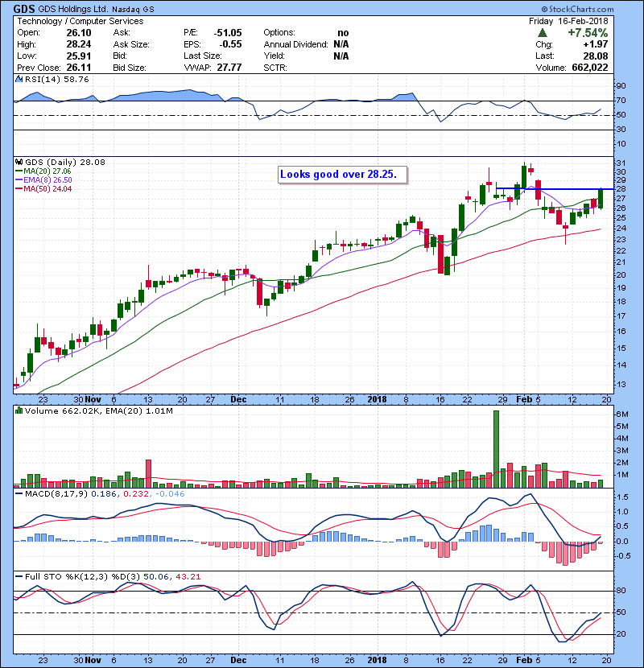Click the Options value "no"
The width and height of the screenshot is (644, 668).
click(343, 33)
